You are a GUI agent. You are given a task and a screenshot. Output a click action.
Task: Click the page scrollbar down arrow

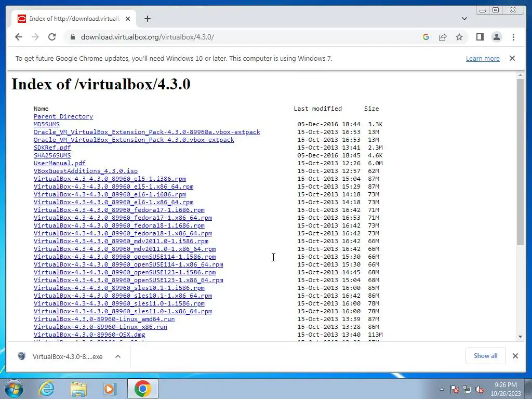520,337
